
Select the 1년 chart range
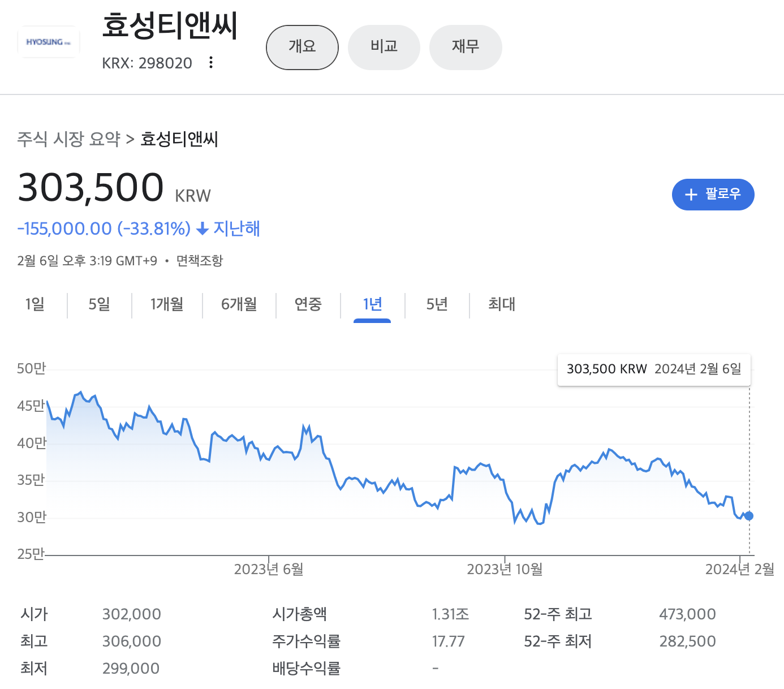pyautogui.click(x=372, y=305)
